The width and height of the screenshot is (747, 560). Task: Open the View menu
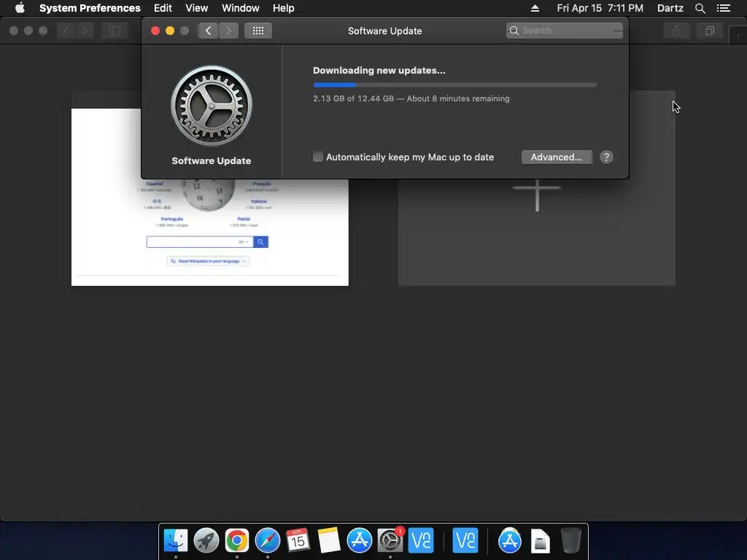(x=197, y=8)
